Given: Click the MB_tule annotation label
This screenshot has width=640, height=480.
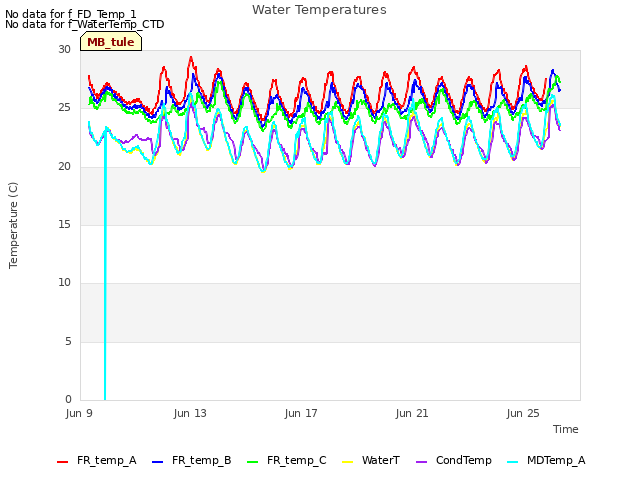Looking at the screenshot, I should tap(111, 42).
